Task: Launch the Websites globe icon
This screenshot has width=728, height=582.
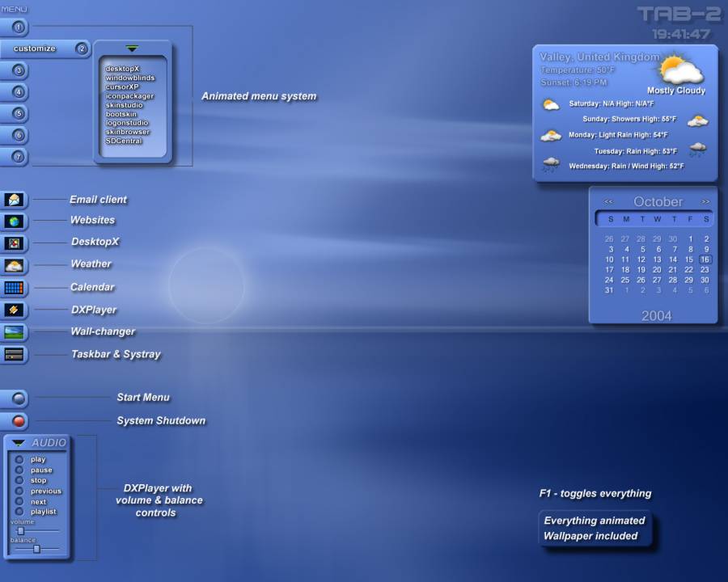Action: [x=15, y=221]
